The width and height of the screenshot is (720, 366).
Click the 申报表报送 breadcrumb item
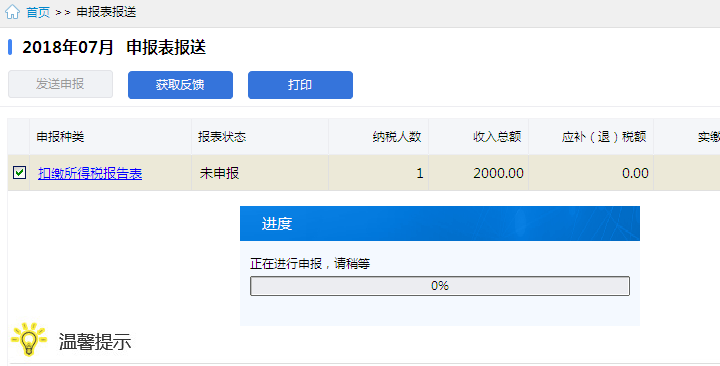(x=106, y=12)
